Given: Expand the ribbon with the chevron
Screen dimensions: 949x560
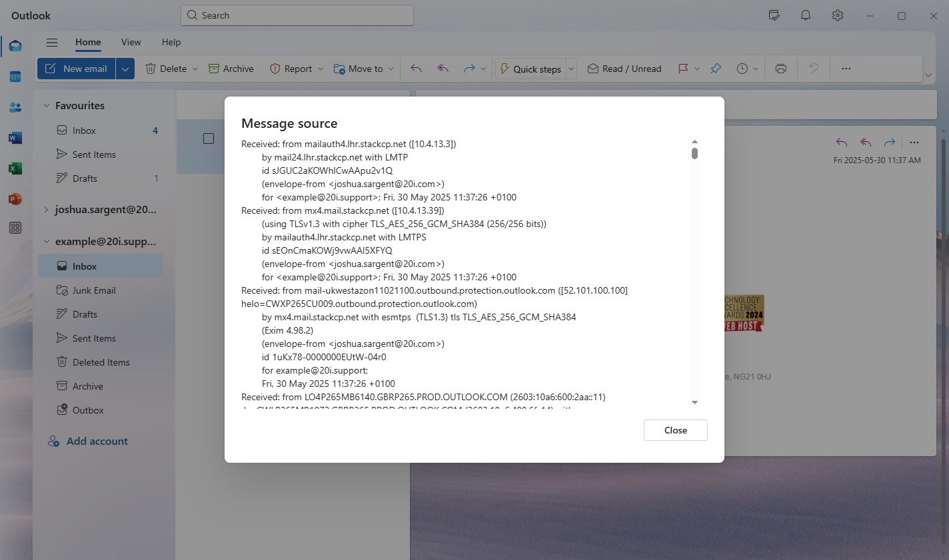Looking at the screenshot, I should [928, 75].
